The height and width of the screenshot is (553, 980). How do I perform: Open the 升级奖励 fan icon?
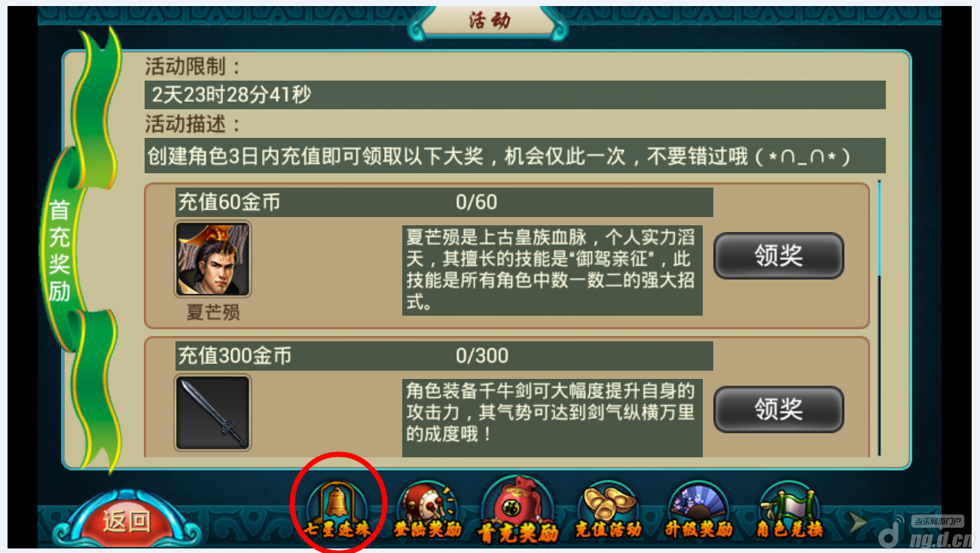pos(698,511)
